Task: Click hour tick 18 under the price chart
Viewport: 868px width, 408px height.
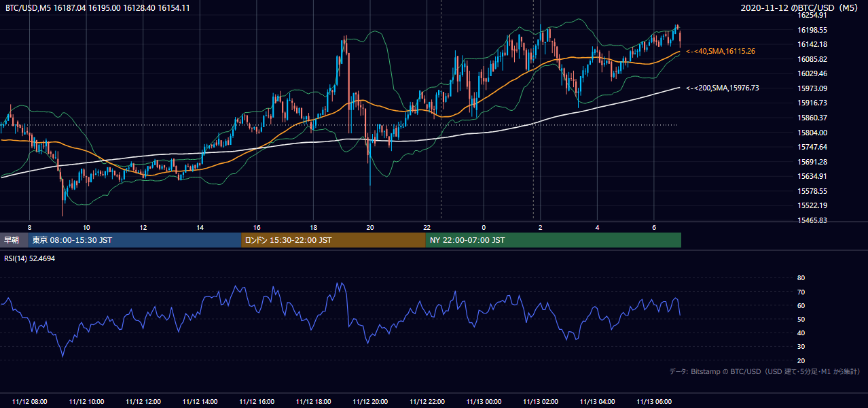Action: (313, 227)
